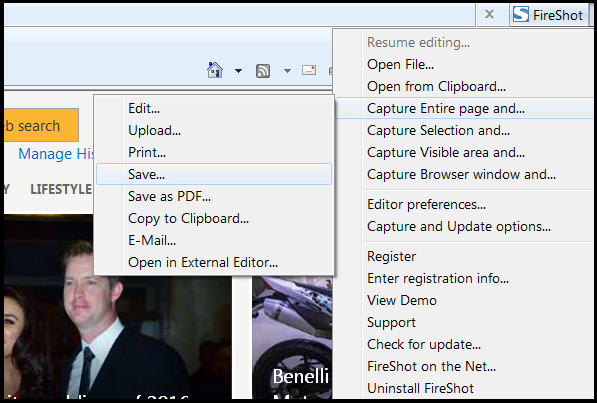This screenshot has width=597, height=403.
Task: Choose Capture Browser window and...
Action: pos(465,174)
